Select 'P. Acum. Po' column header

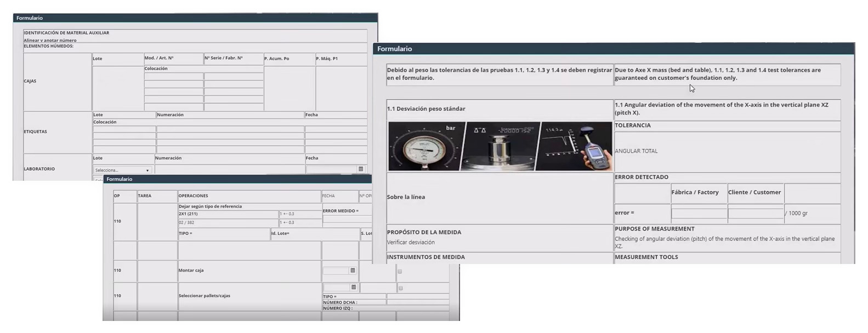tap(277, 59)
